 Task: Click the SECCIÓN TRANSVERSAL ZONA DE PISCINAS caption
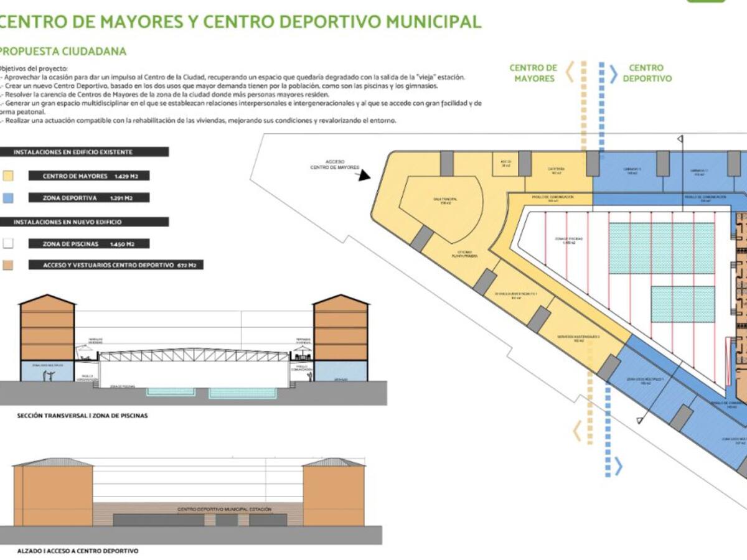82,416
